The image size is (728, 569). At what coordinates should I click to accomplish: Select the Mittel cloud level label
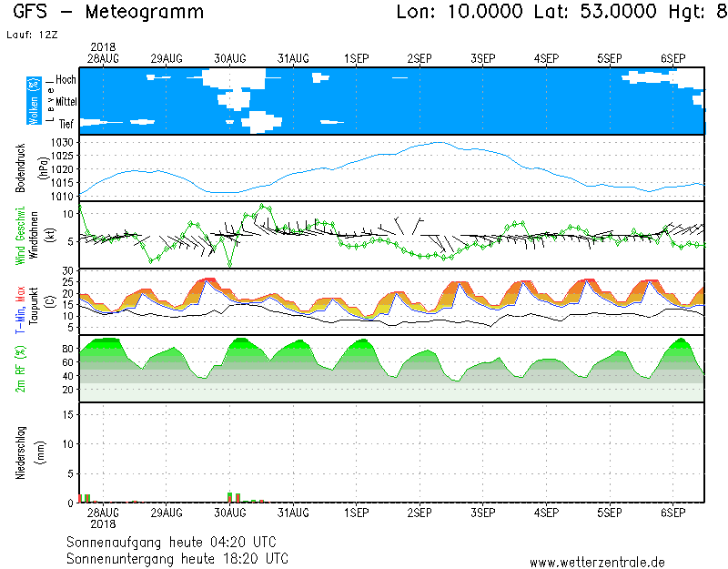66,101
